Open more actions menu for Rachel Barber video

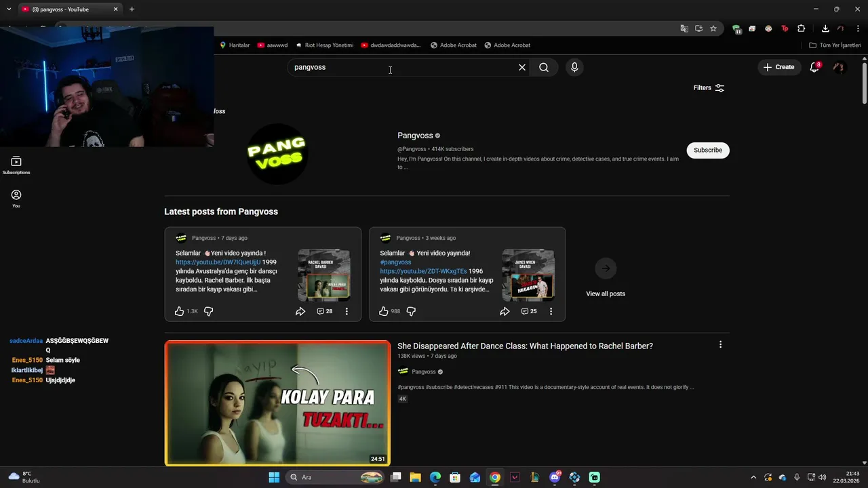point(720,344)
